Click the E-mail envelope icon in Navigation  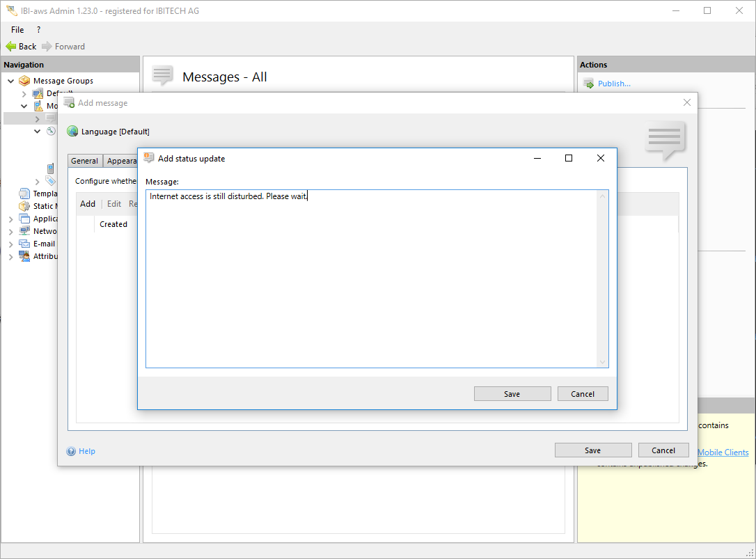tap(24, 244)
